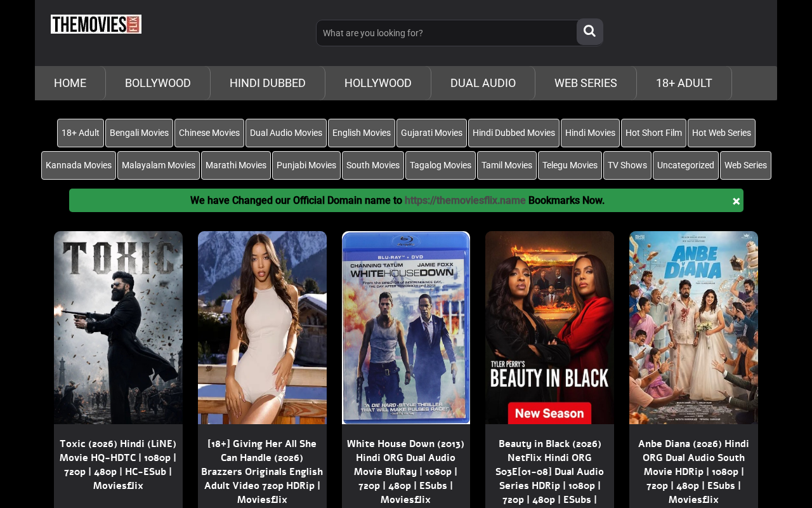812x508 pixels.
Task: Click the search magnifier button
Action: 590,32
